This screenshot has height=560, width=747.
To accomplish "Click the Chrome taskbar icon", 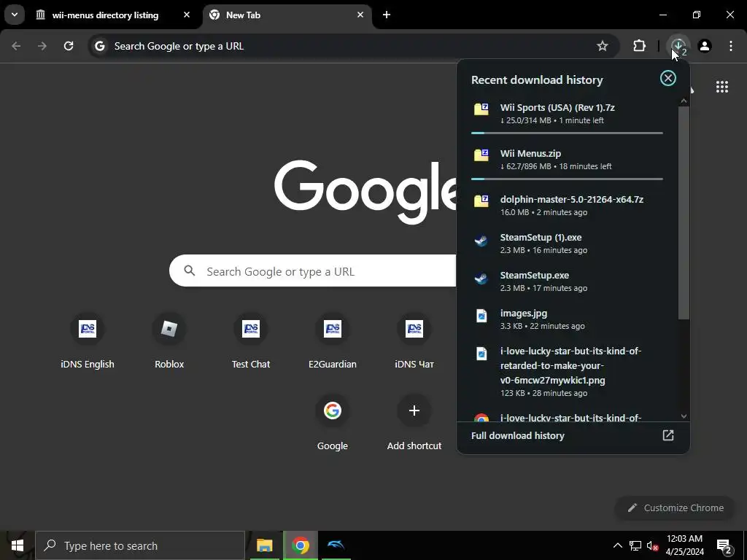I will 300,545.
